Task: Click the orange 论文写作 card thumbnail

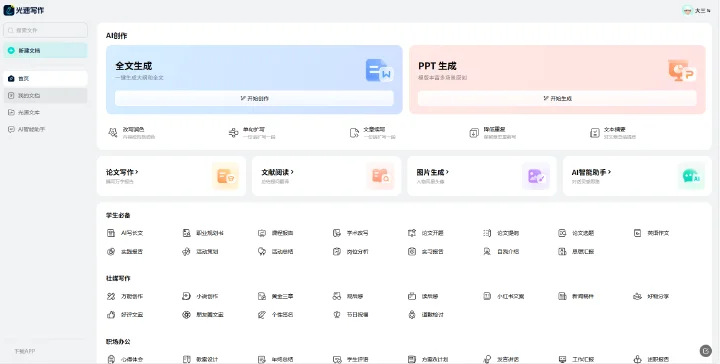Action: (225, 176)
